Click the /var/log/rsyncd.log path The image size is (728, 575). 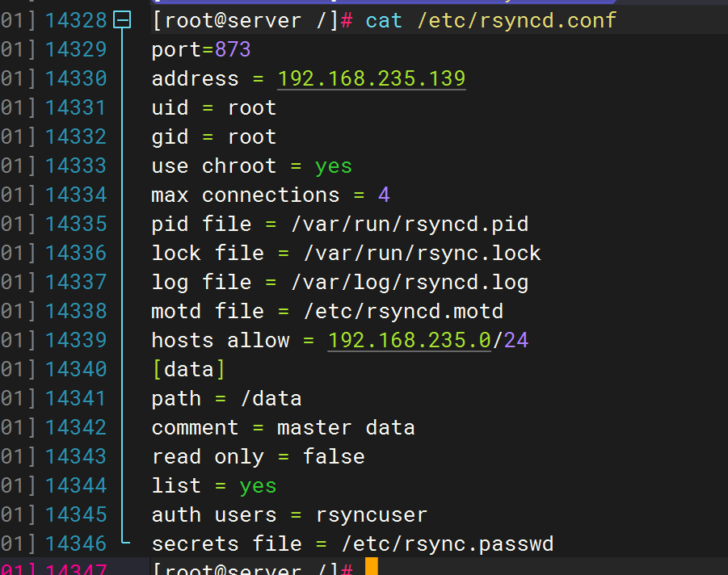tap(410, 282)
